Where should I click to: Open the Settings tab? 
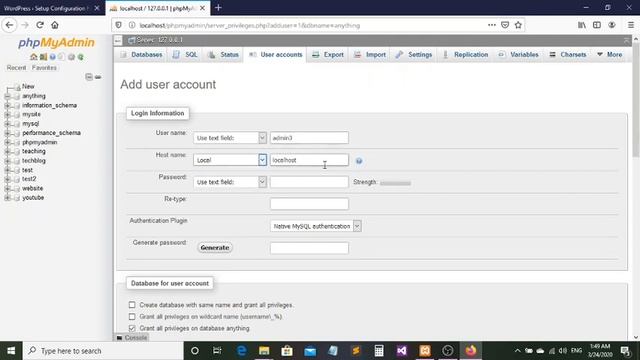pyautogui.click(x=413, y=55)
